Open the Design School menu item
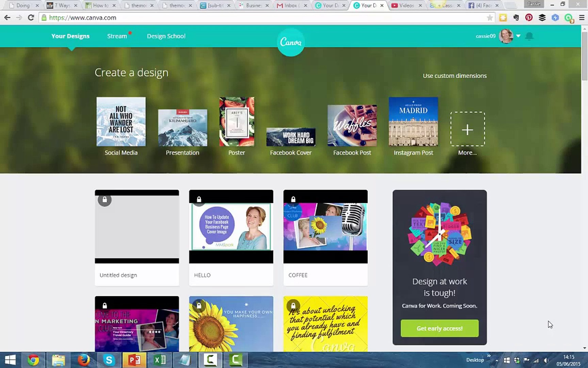 point(166,36)
